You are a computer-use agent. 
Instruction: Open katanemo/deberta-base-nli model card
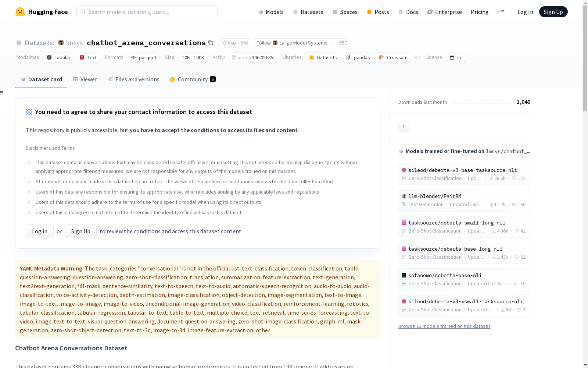[464, 279]
